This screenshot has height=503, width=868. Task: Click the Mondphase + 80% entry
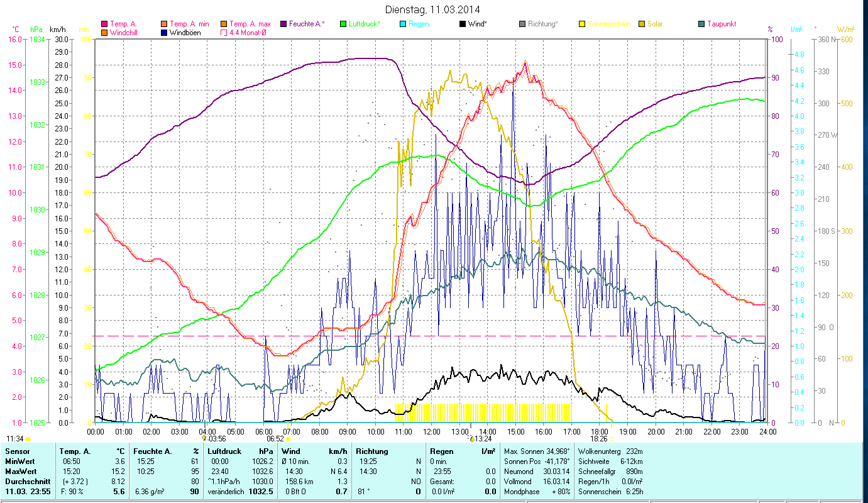pyautogui.click(x=536, y=491)
